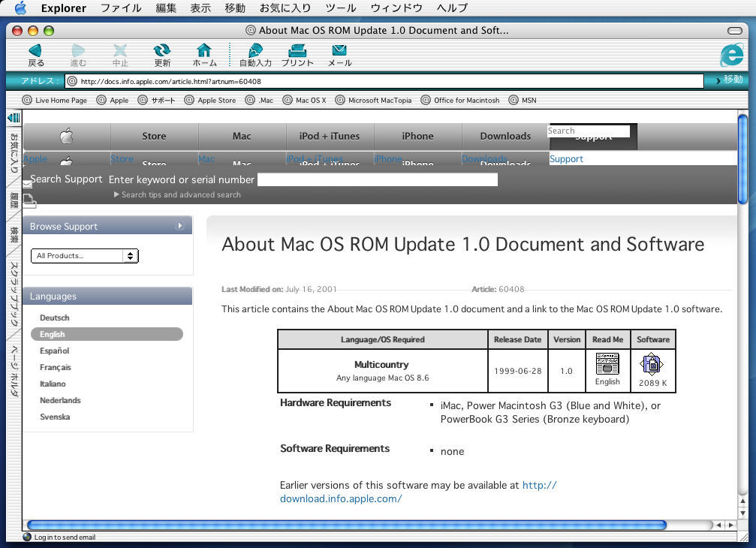Open the iPhone navigation tab
This screenshot has height=548, width=756.
[x=417, y=137]
